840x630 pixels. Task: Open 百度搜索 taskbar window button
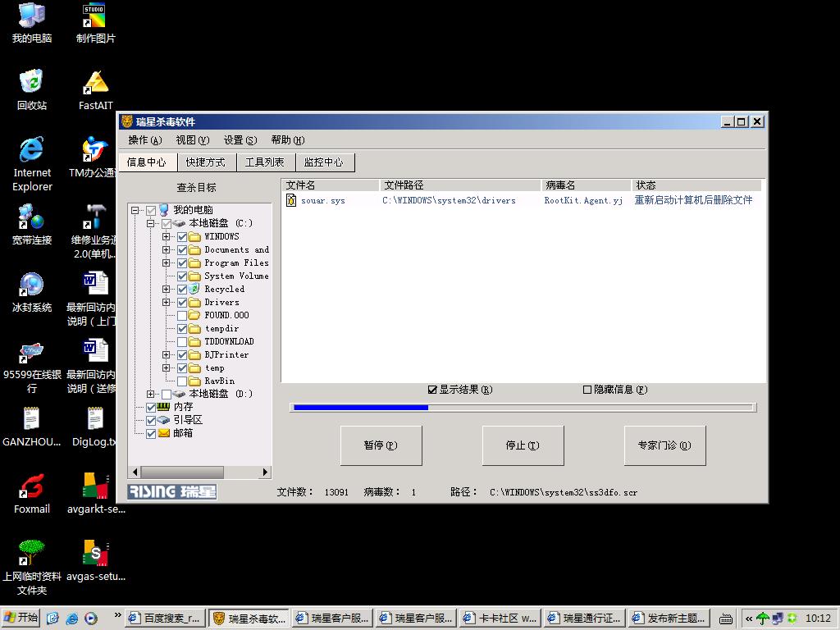165,619
